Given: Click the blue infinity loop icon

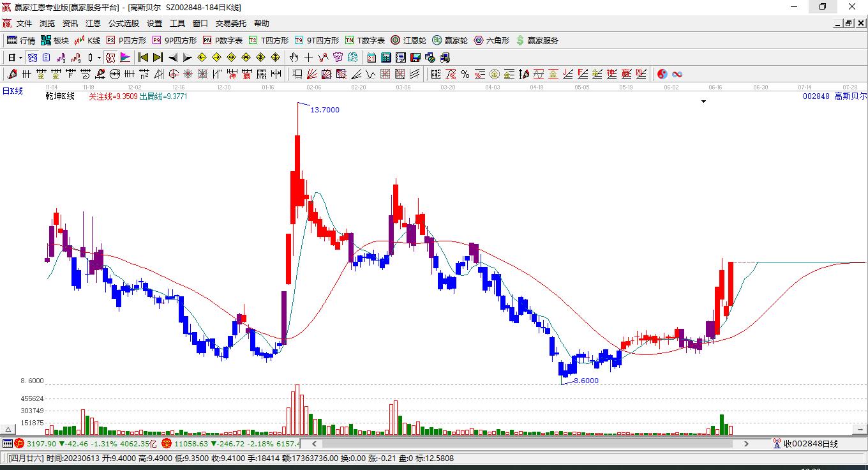Looking at the screenshot, I should click(677, 74).
